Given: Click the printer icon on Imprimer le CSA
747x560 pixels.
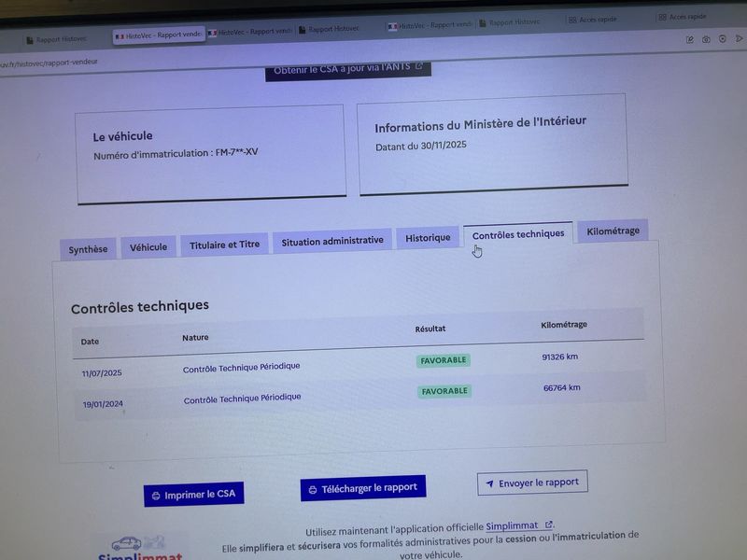Looking at the screenshot, I should pos(156,496).
